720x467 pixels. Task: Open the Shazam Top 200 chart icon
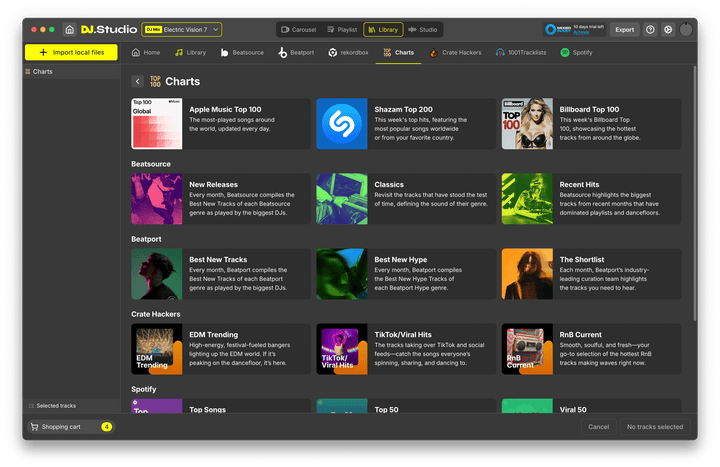coord(342,124)
